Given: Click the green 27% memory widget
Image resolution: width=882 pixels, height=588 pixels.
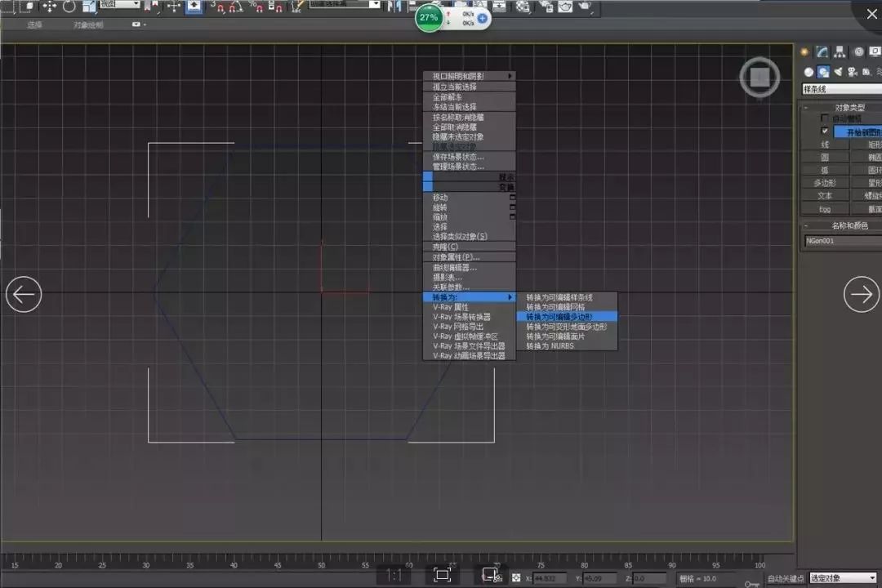Looking at the screenshot, I should coord(429,18).
